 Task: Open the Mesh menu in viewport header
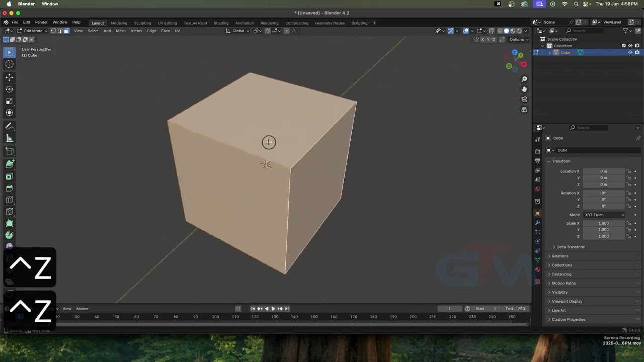click(121, 31)
